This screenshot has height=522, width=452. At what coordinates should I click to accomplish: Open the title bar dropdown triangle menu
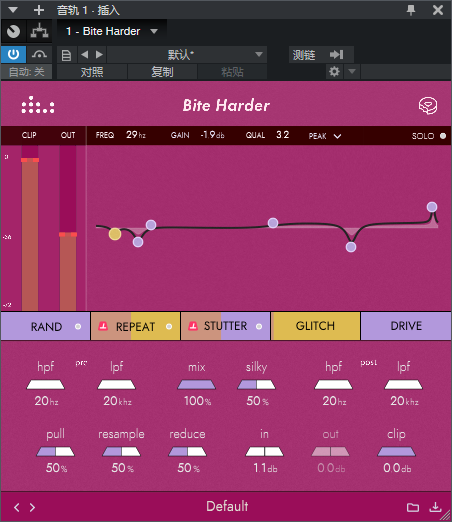(x=13, y=10)
